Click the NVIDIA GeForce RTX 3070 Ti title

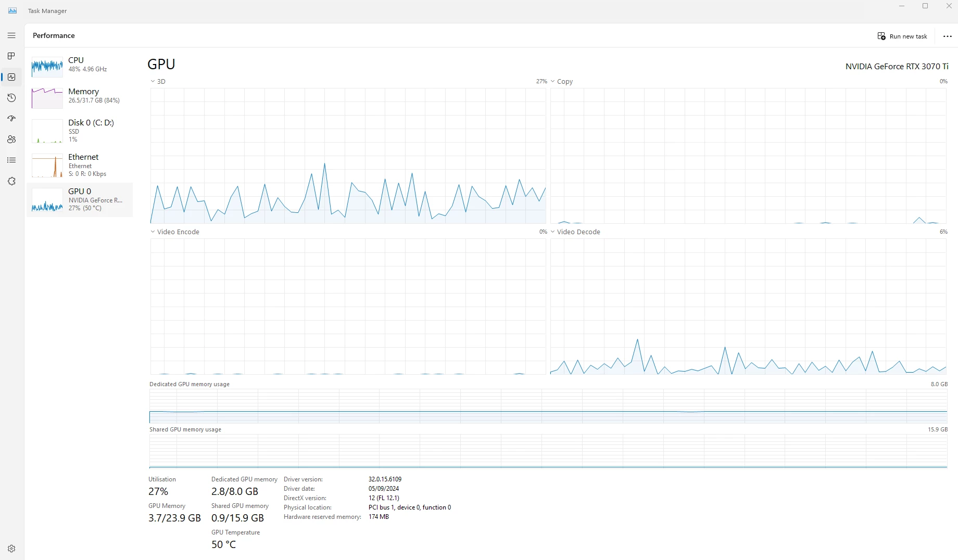[897, 67]
